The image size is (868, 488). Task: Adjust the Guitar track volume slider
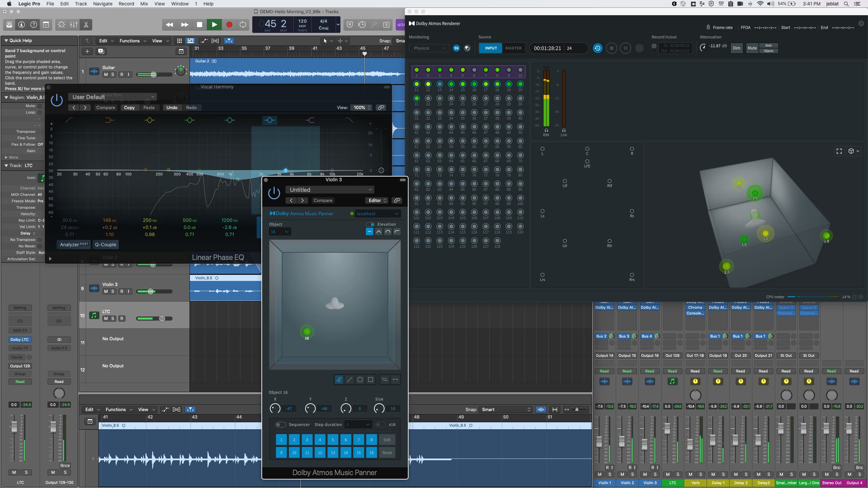pos(154,74)
